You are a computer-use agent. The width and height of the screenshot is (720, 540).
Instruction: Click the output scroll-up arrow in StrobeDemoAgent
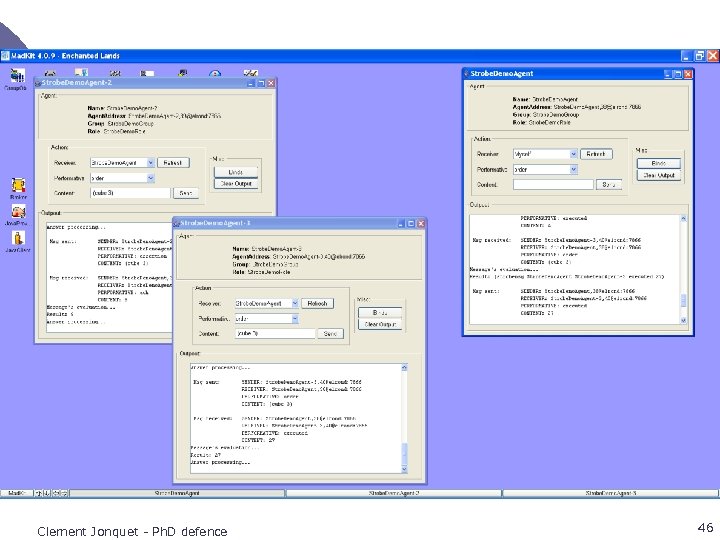click(x=683, y=218)
